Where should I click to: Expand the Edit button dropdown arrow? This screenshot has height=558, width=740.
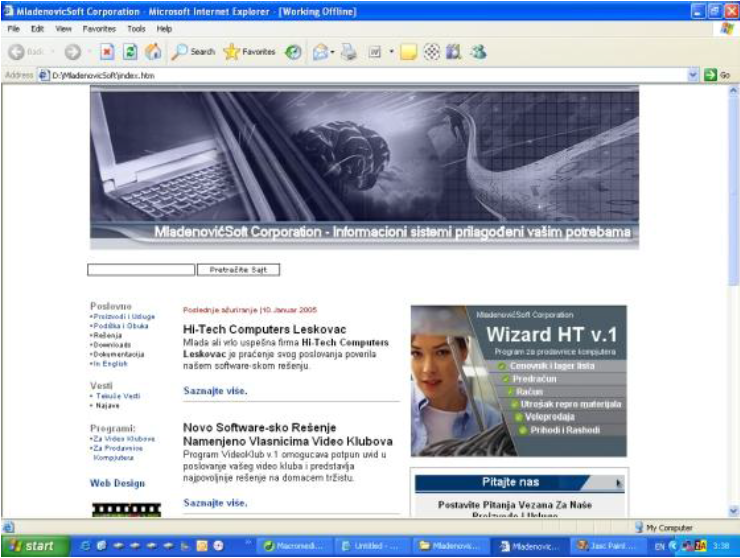tap(391, 52)
